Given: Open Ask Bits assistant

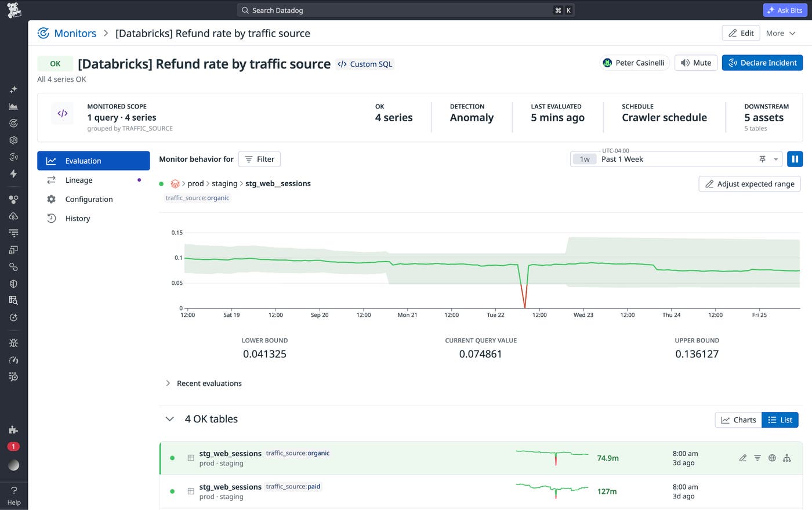Looking at the screenshot, I should (x=784, y=10).
